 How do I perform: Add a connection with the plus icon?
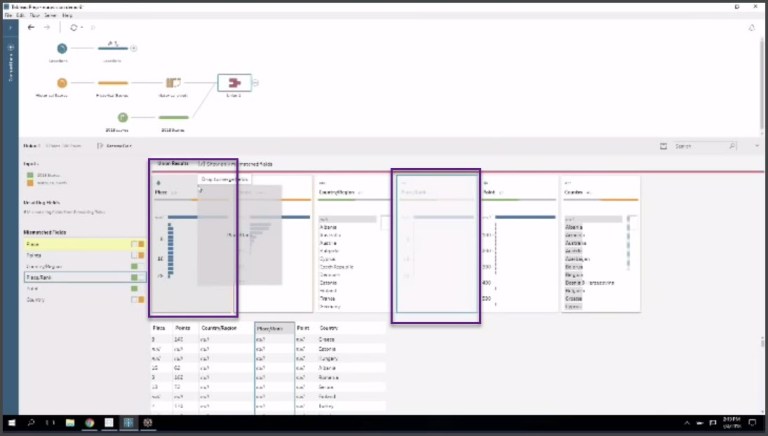click(x=12, y=48)
